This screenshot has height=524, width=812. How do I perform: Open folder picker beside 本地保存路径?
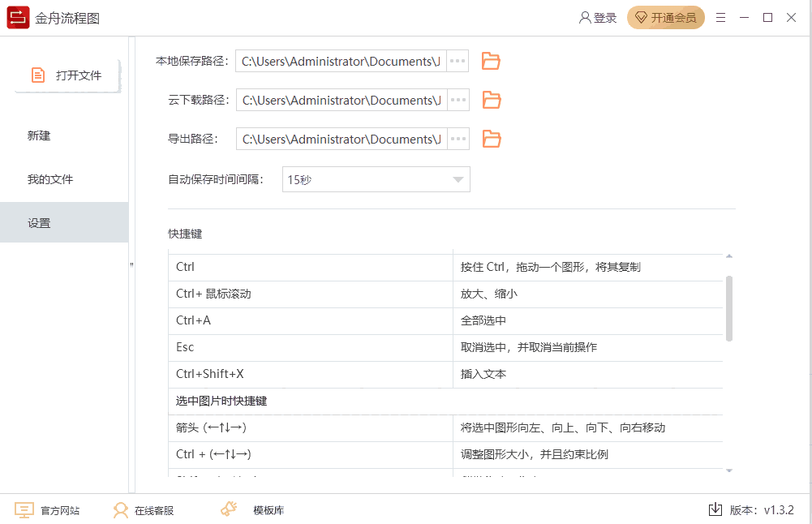coord(491,61)
